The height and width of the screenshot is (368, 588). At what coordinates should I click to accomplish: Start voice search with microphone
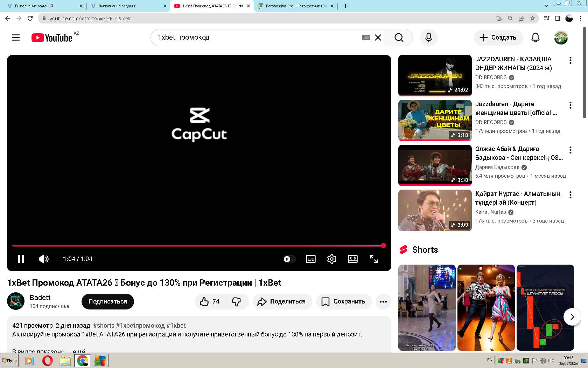coord(429,38)
